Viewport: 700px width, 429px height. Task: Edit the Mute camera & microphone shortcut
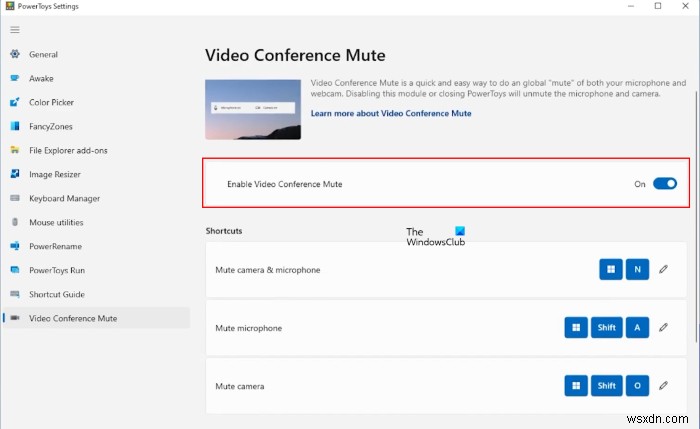[662, 269]
